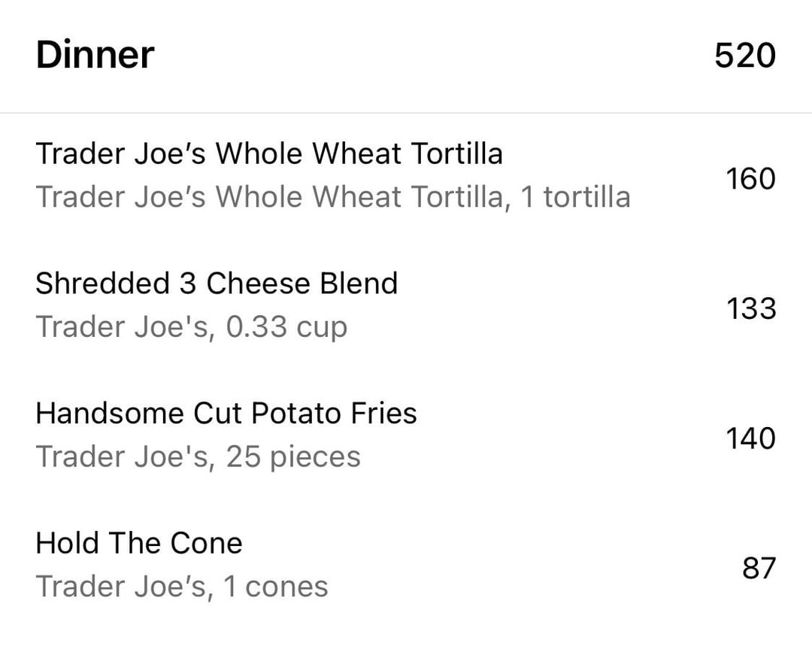
Task: Tap the 133 calorie value for the cheese blend
Action: coord(750,308)
